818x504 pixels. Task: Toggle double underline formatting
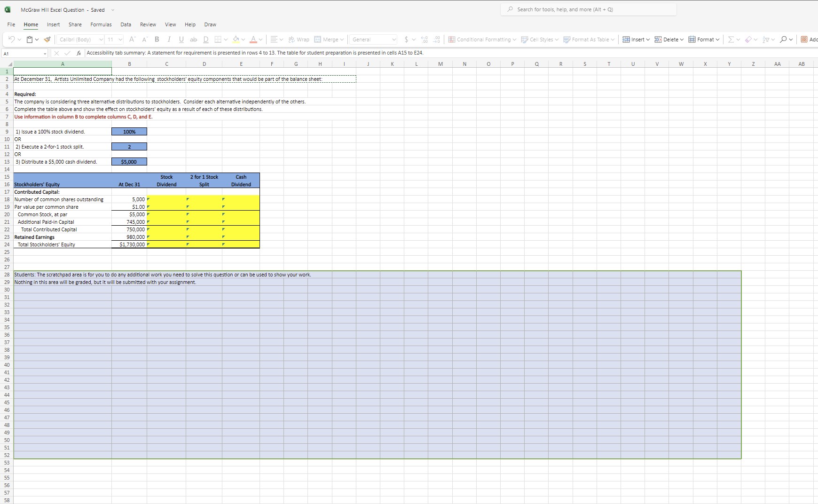206,39
